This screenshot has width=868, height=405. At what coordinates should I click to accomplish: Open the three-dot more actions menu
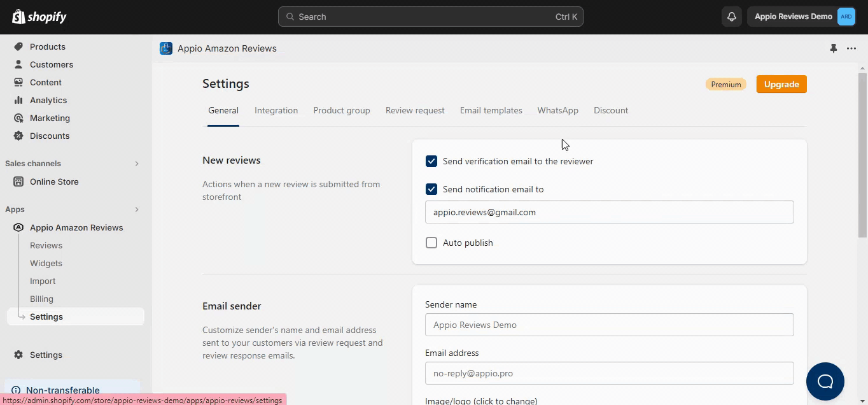click(851, 48)
